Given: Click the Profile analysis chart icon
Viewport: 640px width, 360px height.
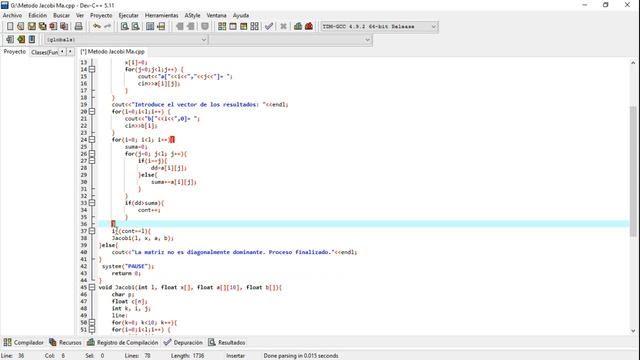Looking at the screenshot, I should pos(298,27).
